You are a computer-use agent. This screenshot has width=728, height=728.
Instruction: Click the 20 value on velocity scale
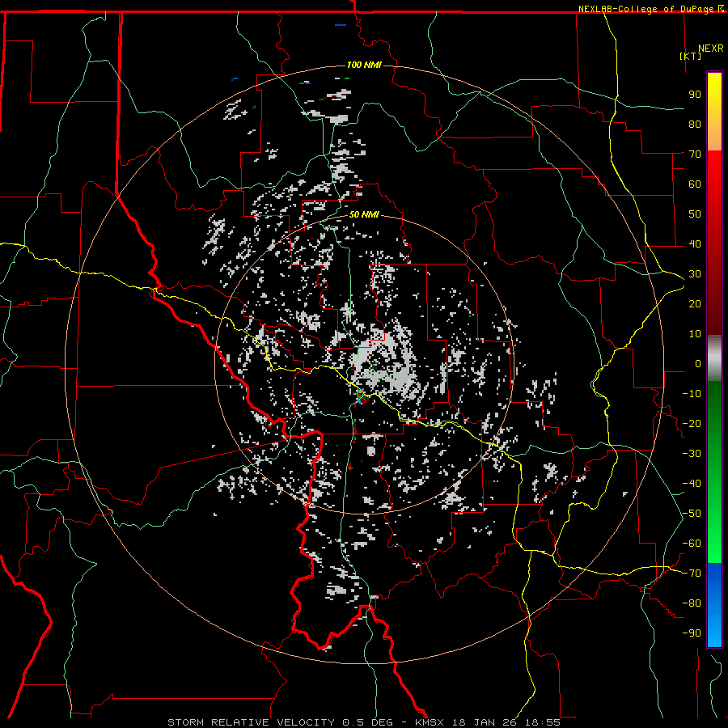pyautogui.click(x=695, y=304)
